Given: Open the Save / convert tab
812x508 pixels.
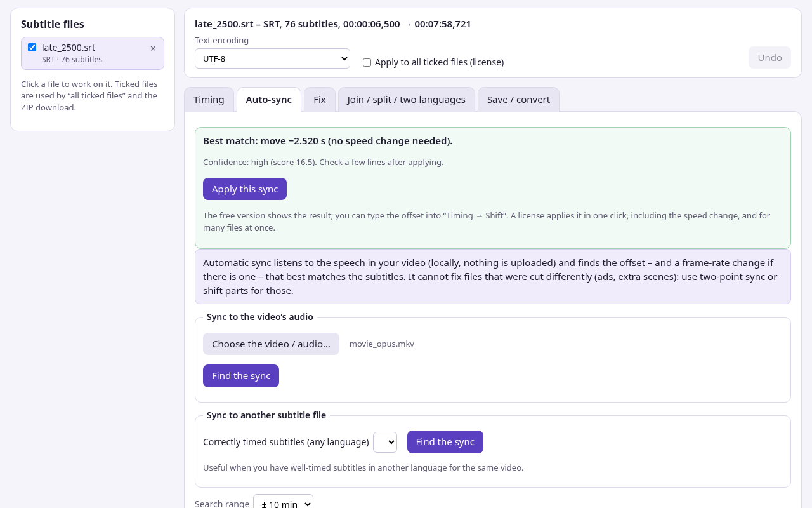Looking at the screenshot, I should [x=518, y=100].
